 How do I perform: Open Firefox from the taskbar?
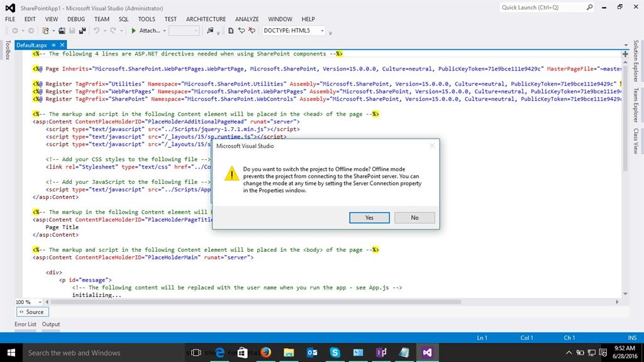click(266, 353)
